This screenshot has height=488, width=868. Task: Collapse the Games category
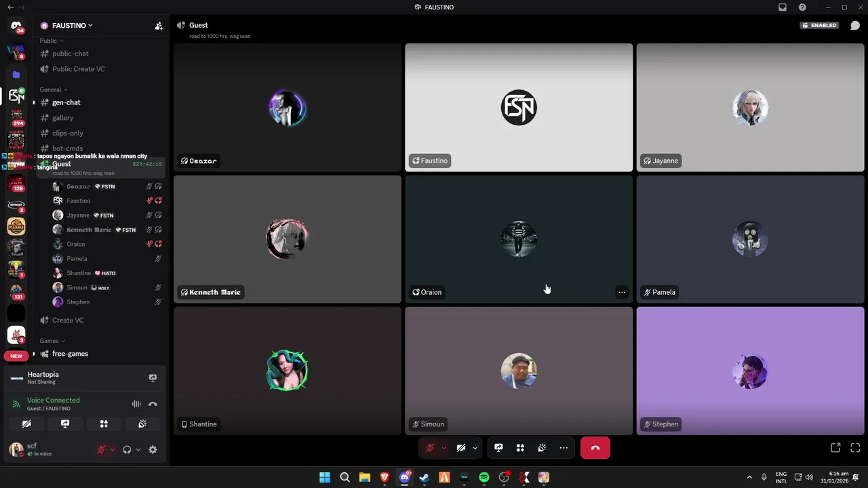click(x=52, y=341)
